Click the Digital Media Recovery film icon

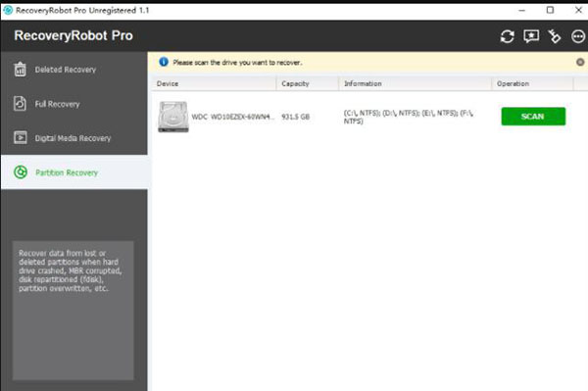(x=21, y=137)
